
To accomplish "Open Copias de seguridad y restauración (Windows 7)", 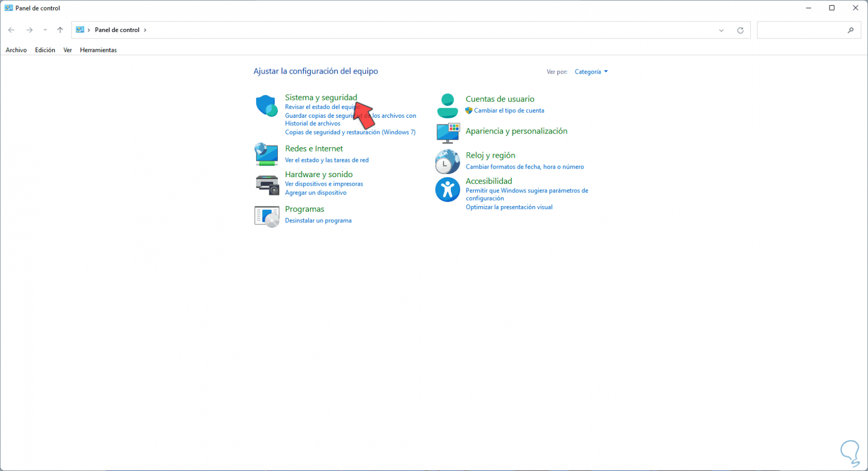I will click(x=350, y=132).
